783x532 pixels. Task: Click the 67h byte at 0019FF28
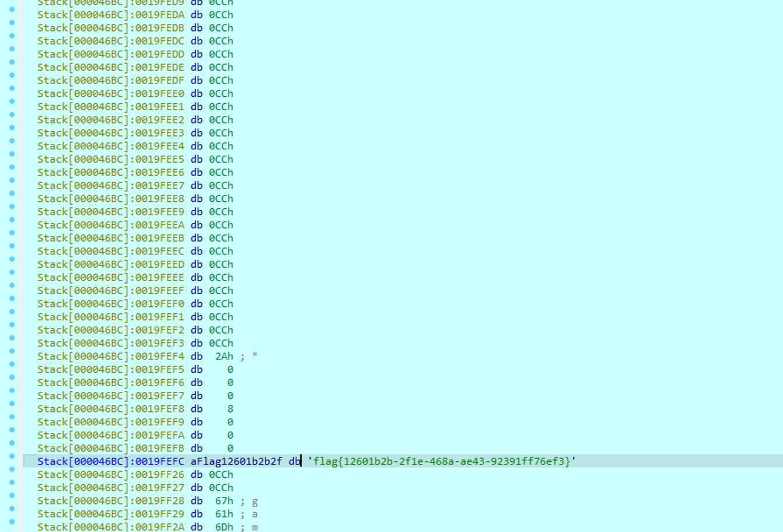tap(224, 501)
